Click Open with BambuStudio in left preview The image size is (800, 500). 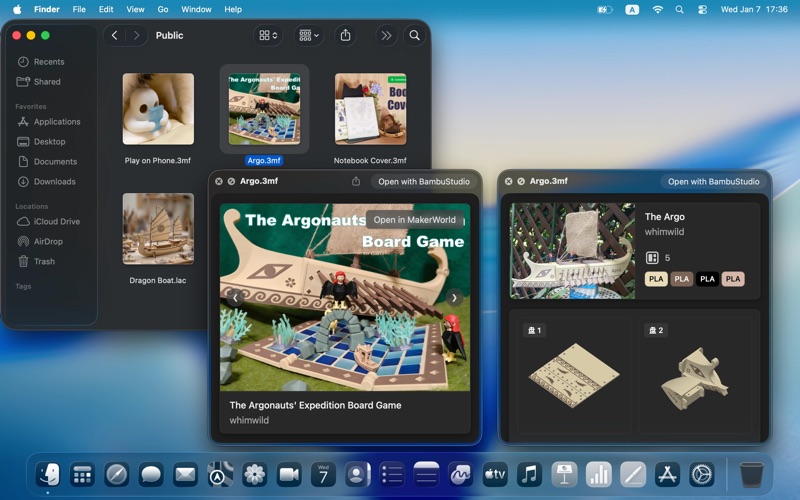point(424,182)
